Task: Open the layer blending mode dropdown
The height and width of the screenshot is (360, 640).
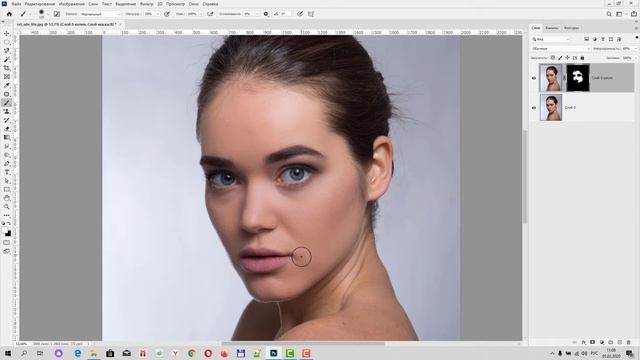Action: coord(561,49)
